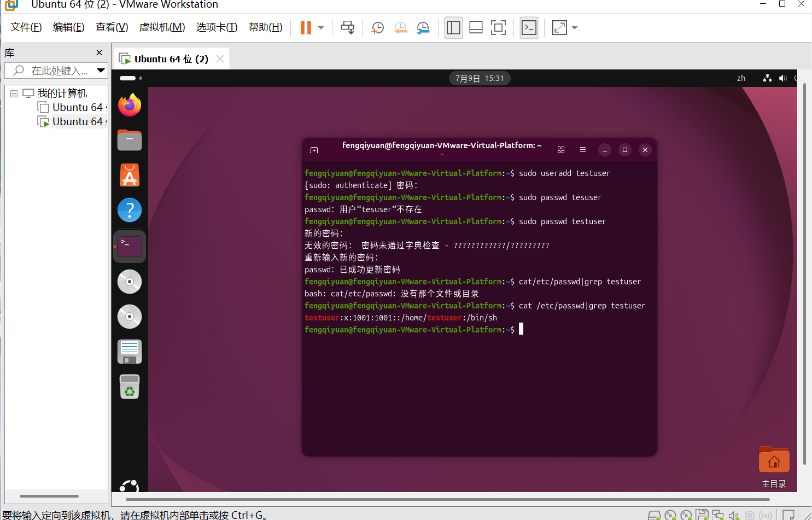Click the testuser:x:1001:1001 passwd entry line
The height and width of the screenshot is (520, 812).
[x=401, y=318]
